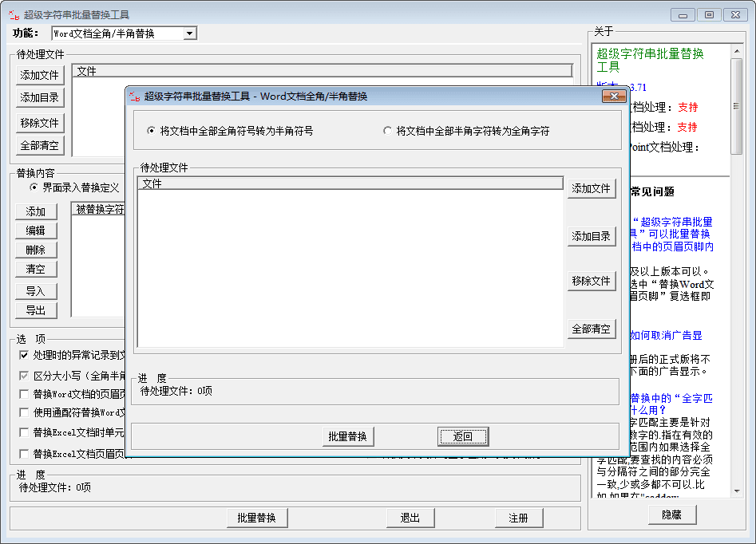The height and width of the screenshot is (544, 756).
Task: Click scroll down arrow in 关于 panel
Action: coord(736,491)
